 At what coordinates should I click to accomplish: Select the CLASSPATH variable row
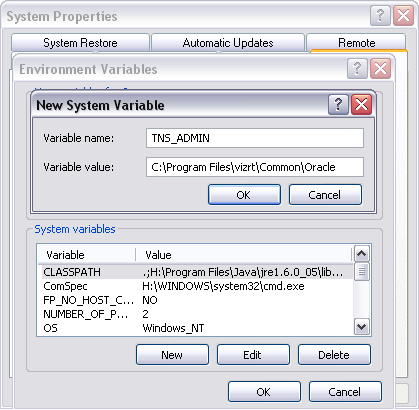point(195,272)
